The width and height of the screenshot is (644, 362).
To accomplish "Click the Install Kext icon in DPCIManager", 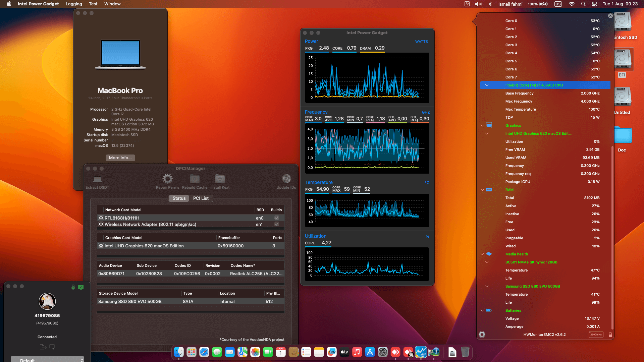I will [220, 179].
